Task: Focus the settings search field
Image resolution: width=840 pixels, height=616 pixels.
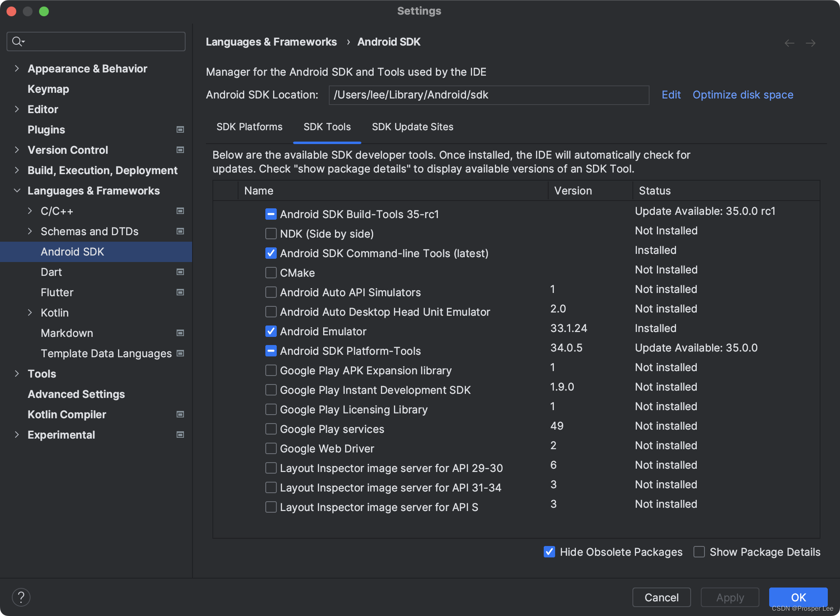Action: point(96,42)
